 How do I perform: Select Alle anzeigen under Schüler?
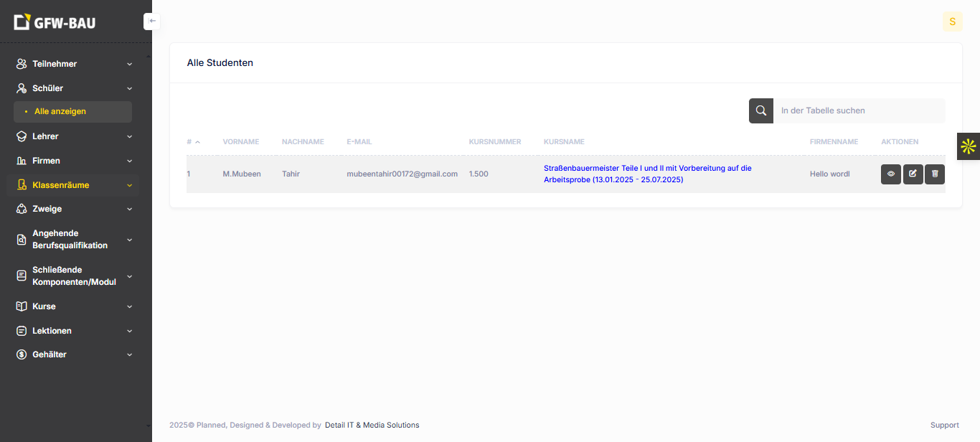click(60, 111)
